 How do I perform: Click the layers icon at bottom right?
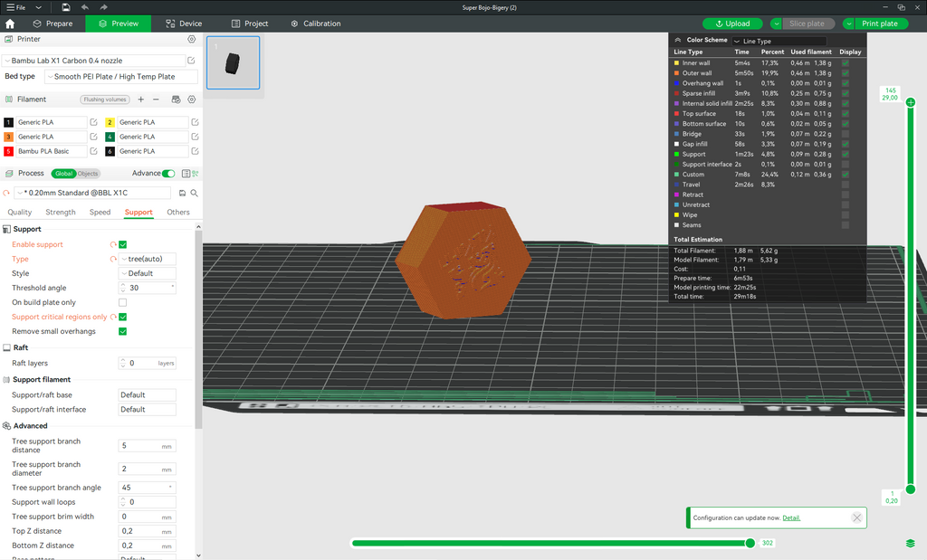[x=911, y=543]
